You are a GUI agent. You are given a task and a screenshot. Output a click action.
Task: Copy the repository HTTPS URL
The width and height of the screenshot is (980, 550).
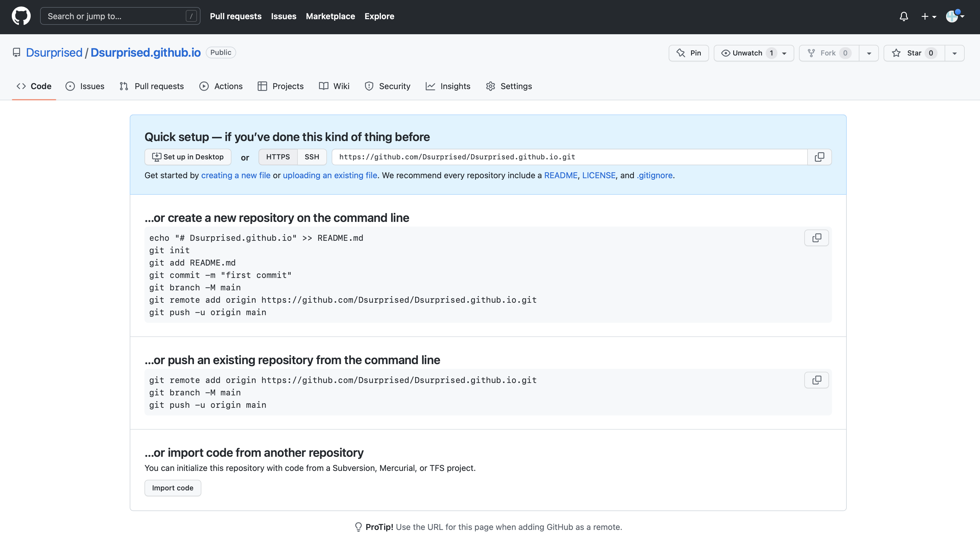tap(819, 157)
